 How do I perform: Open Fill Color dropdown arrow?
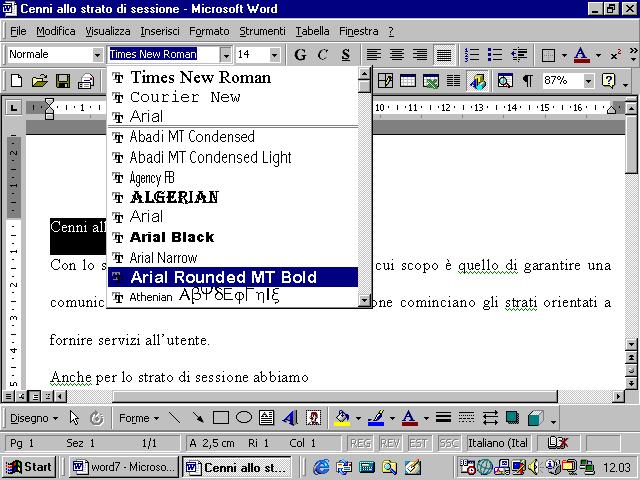coord(358,418)
